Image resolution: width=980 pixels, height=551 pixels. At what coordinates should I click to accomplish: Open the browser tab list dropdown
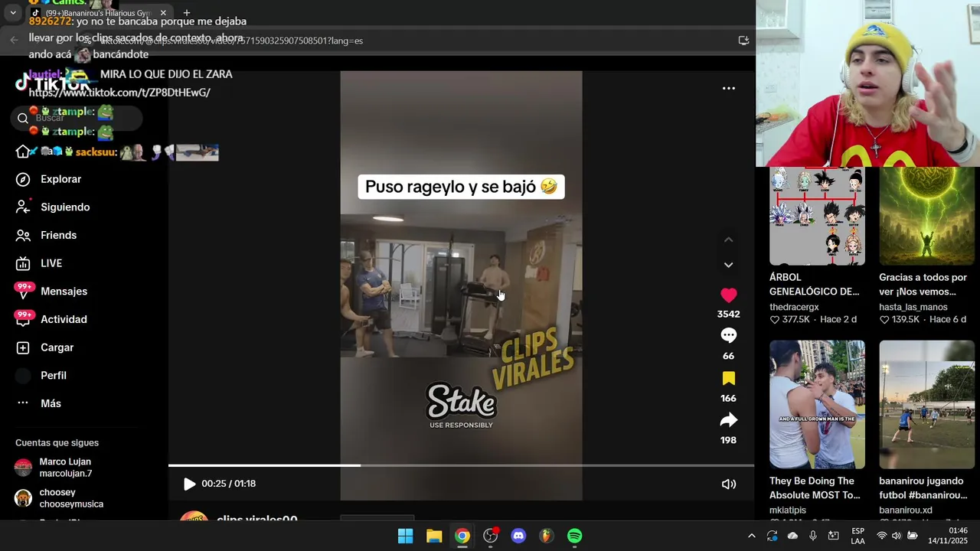12,13
